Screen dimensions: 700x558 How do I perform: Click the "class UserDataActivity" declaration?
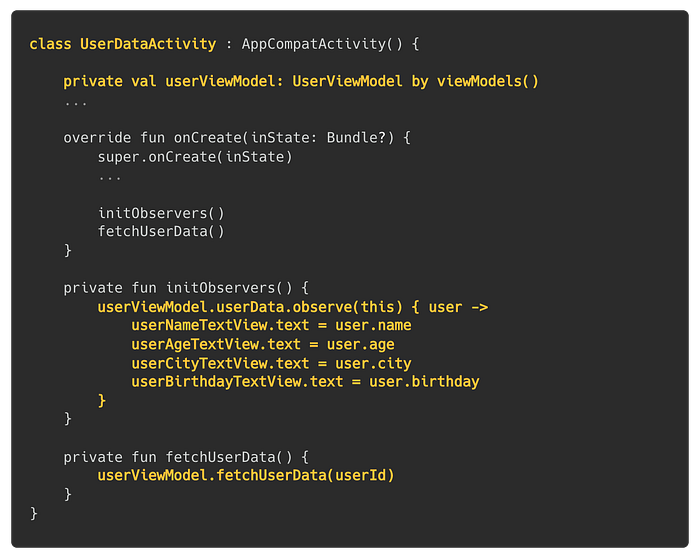[x=123, y=44]
